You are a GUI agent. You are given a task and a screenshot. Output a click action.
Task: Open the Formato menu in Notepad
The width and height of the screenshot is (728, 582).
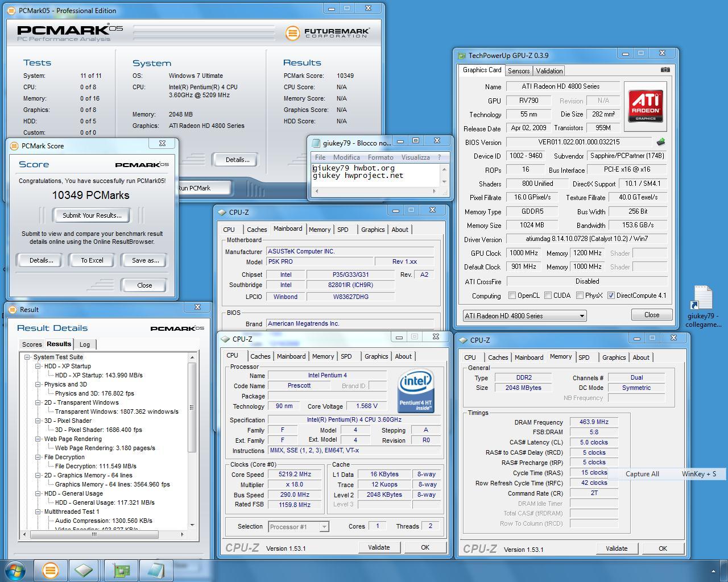[380, 157]
